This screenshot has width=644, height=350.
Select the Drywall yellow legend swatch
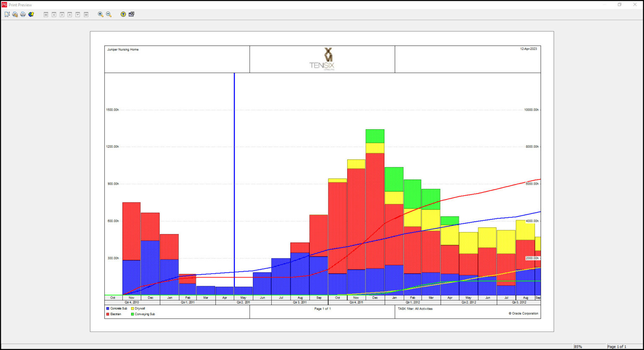pyautogui.click(x=133, y=308)
